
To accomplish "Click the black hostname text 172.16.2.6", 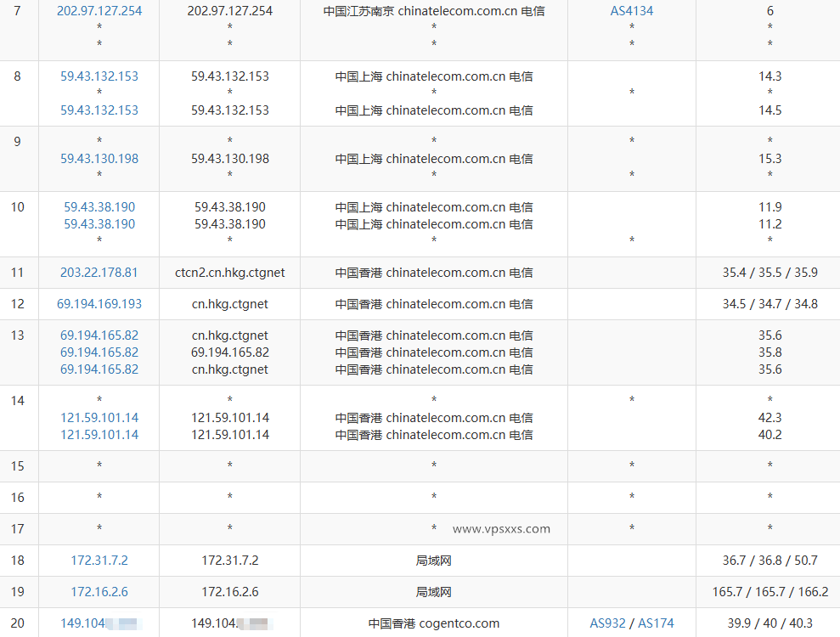I will pos(230,591).
